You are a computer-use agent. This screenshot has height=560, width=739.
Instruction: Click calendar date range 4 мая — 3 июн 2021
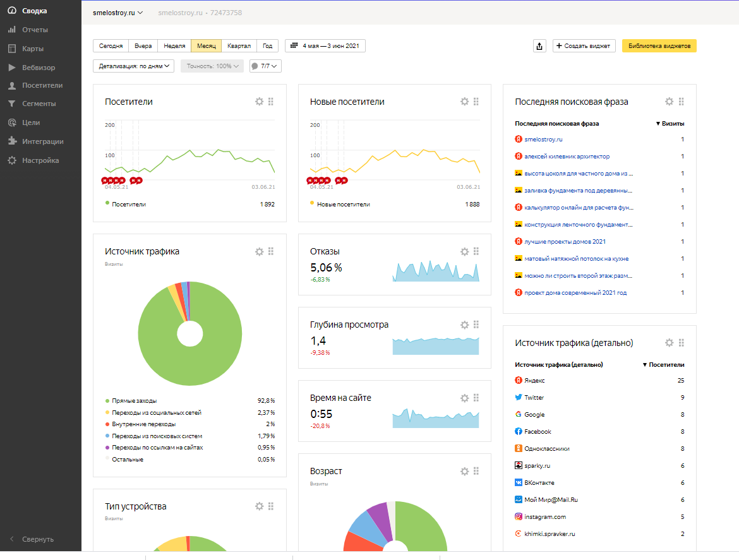coord(325,46)
